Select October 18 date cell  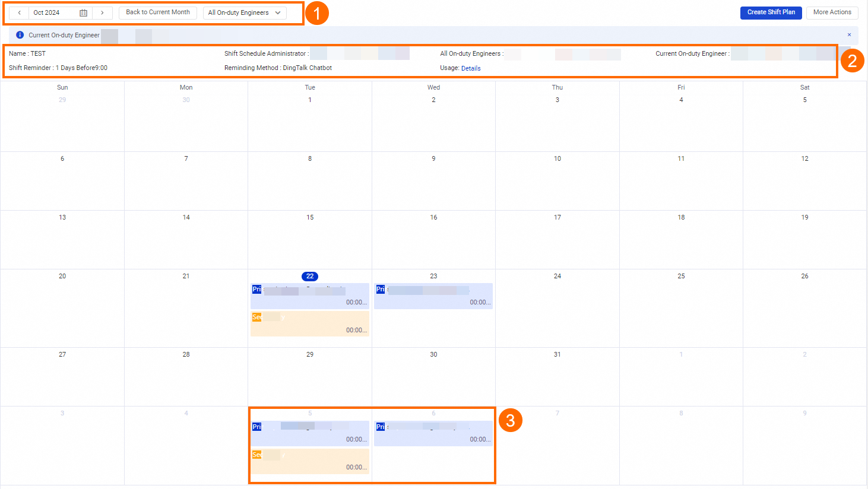tap(681, 240)
